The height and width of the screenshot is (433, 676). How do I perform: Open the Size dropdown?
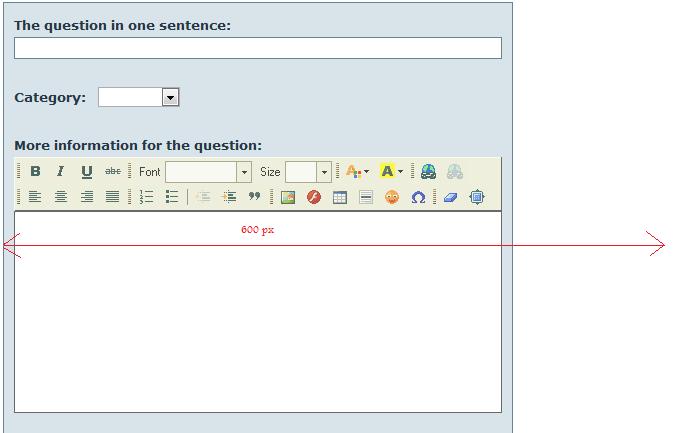(x=323, y=172)
